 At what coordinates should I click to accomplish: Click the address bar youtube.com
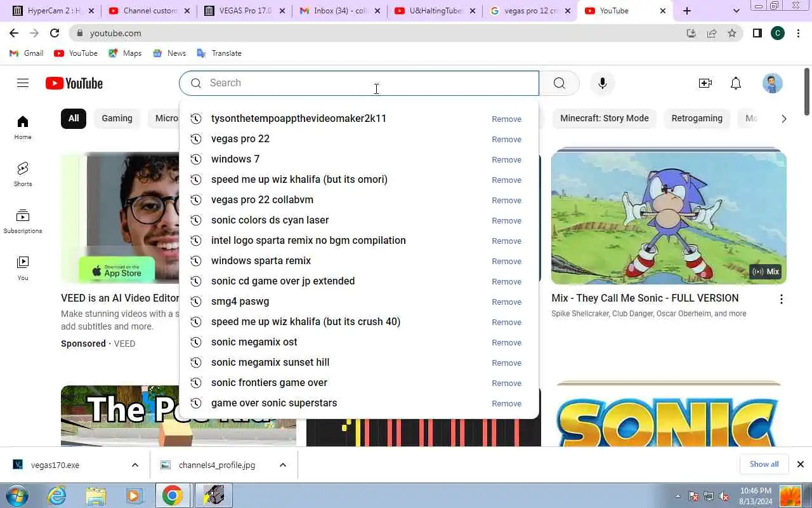click(x=115, y=33)
